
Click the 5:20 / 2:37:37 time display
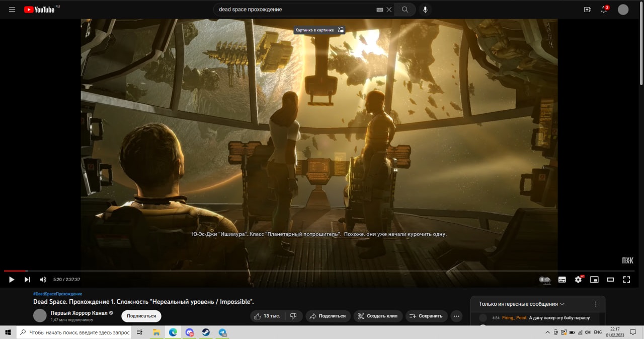tap(67, 280)
